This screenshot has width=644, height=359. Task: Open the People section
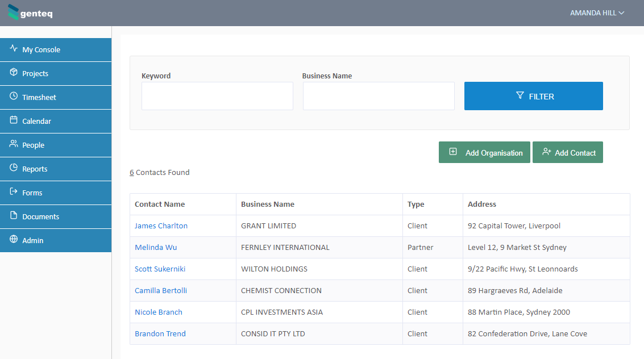(56, 145)
